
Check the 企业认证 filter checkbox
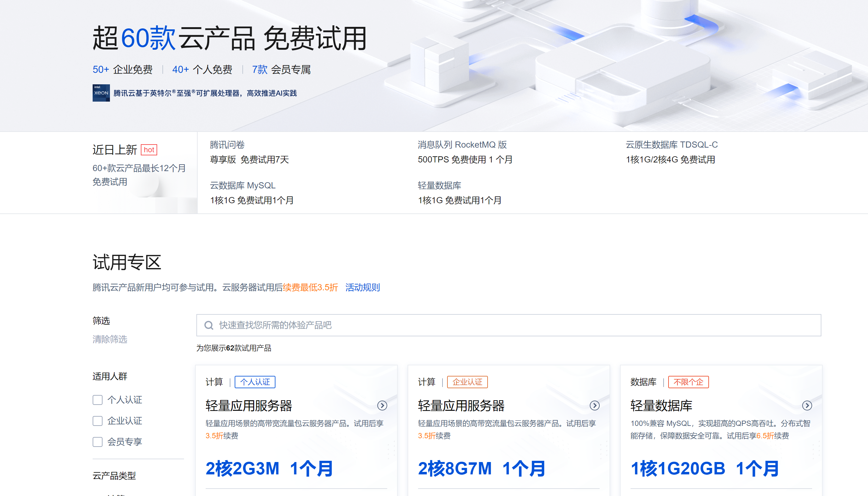98,421
